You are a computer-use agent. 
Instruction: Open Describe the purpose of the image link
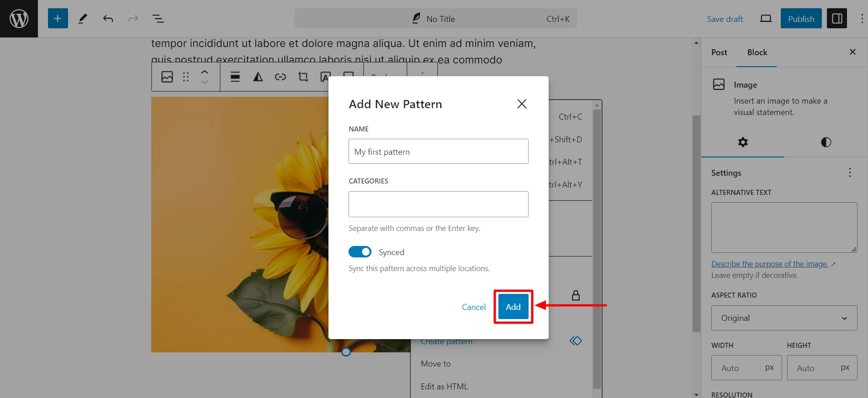(773, 264)
